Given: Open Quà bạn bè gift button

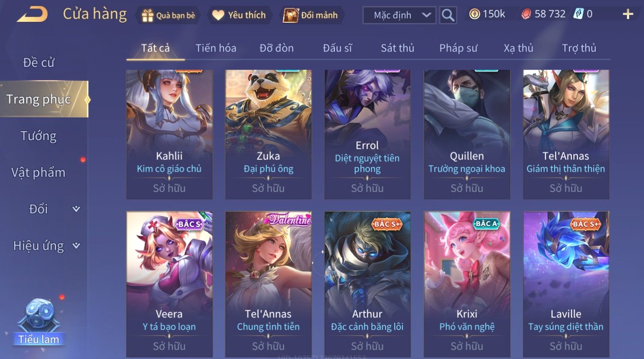Looking at the screenshot, I should coord(168,15).
